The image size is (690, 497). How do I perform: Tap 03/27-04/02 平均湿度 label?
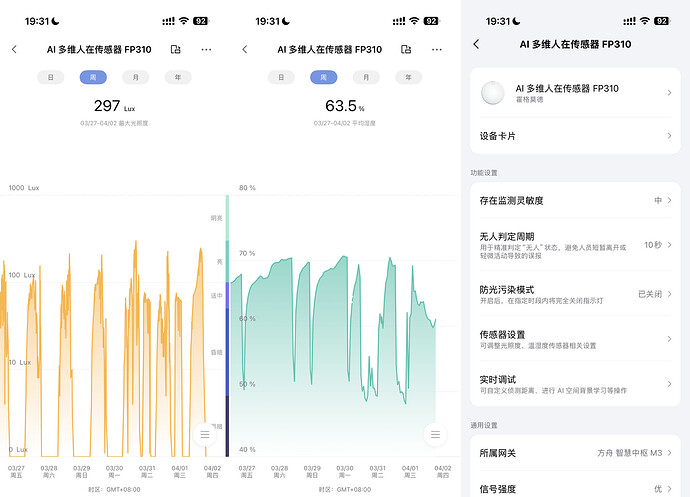click(x=345, y=123)
